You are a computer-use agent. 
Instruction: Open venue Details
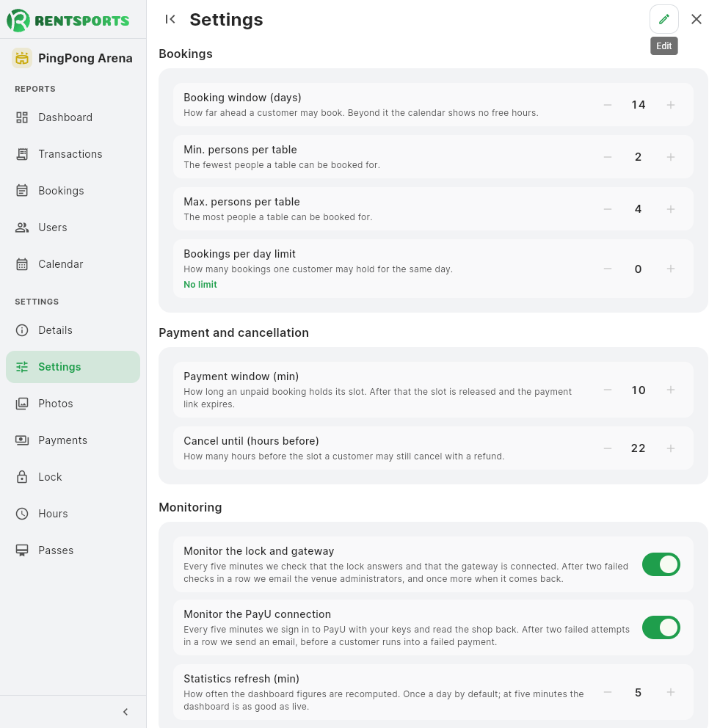(73, 330)
